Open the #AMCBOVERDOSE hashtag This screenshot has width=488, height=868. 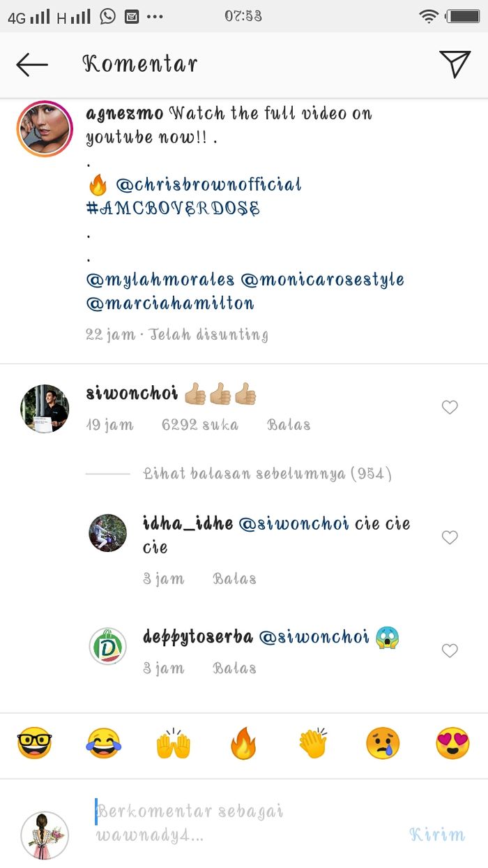click(173, 208)
